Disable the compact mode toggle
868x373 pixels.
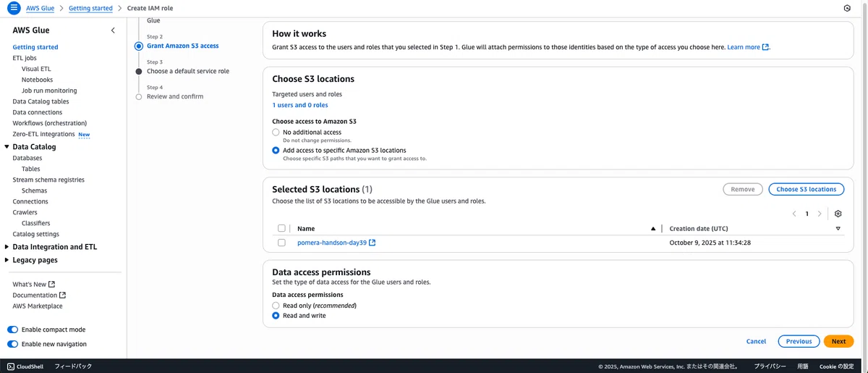tap(12, 330)
